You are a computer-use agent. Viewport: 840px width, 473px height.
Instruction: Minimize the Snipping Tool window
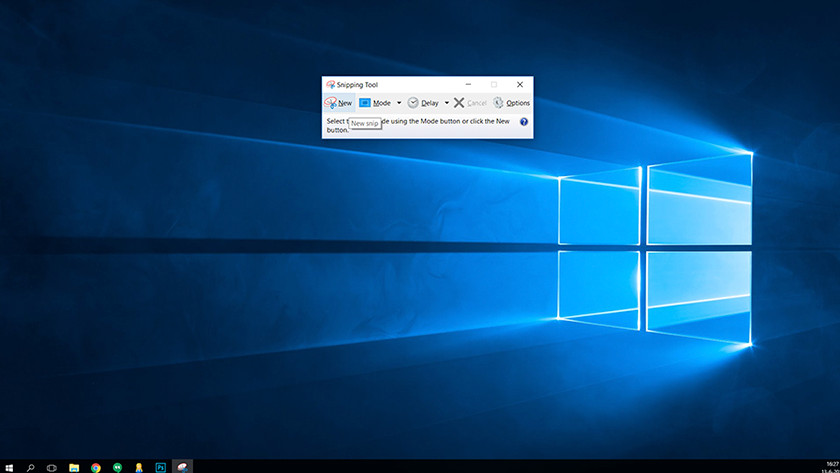(x=467, y=85)
